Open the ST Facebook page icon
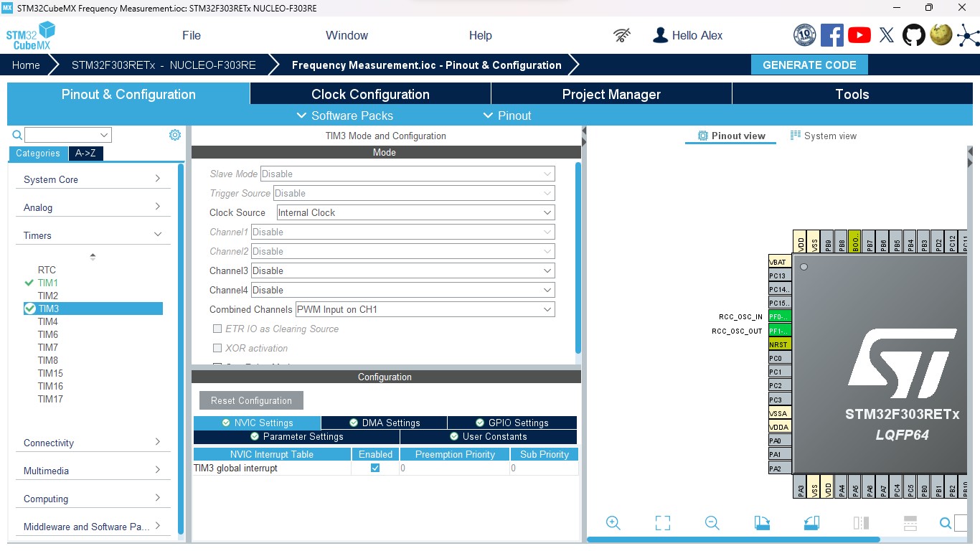The image size is (980, 551). [x=832, y=35]
